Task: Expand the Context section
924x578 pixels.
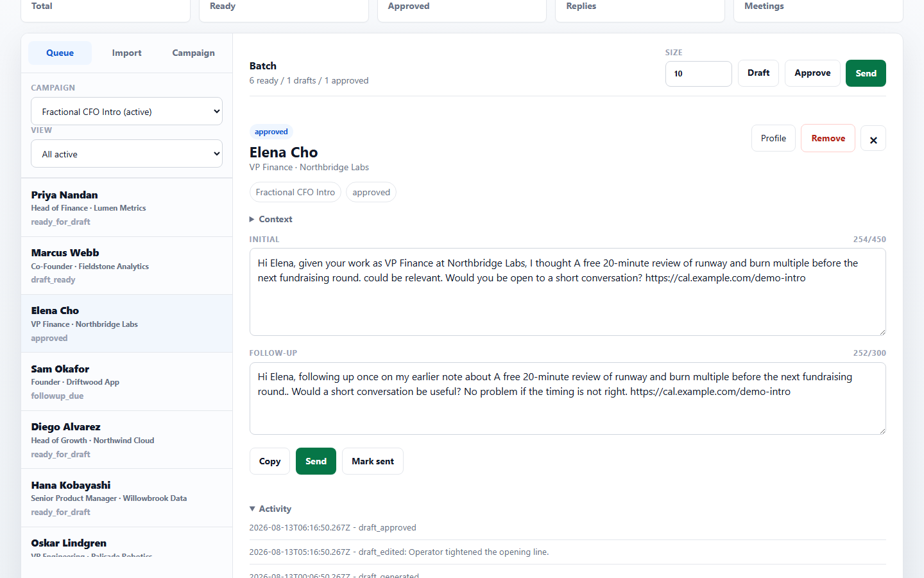Action: pyautogui.click(x=271, y=219)
